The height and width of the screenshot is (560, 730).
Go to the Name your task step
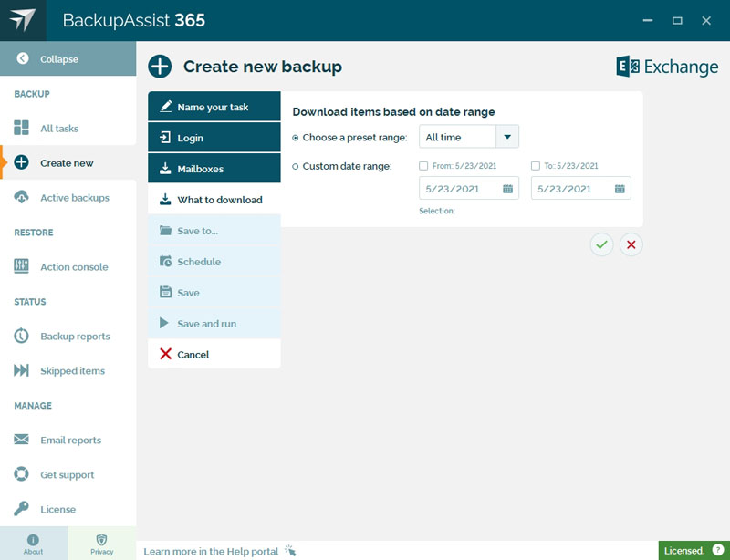pyautogui.click(x=214, y=107)
